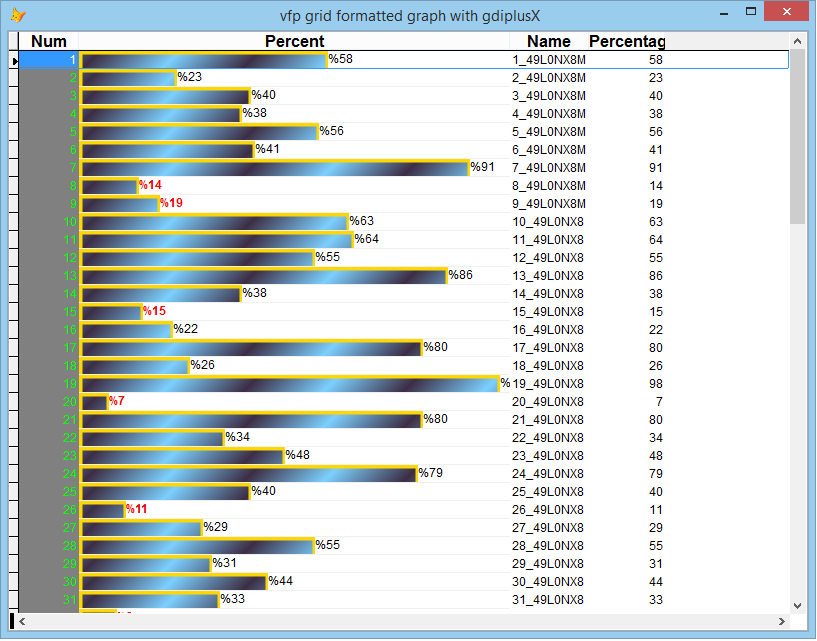This screenshot has height=641, width=817.
Task: Click the record pointer arrow indicator
Action: 15,59
